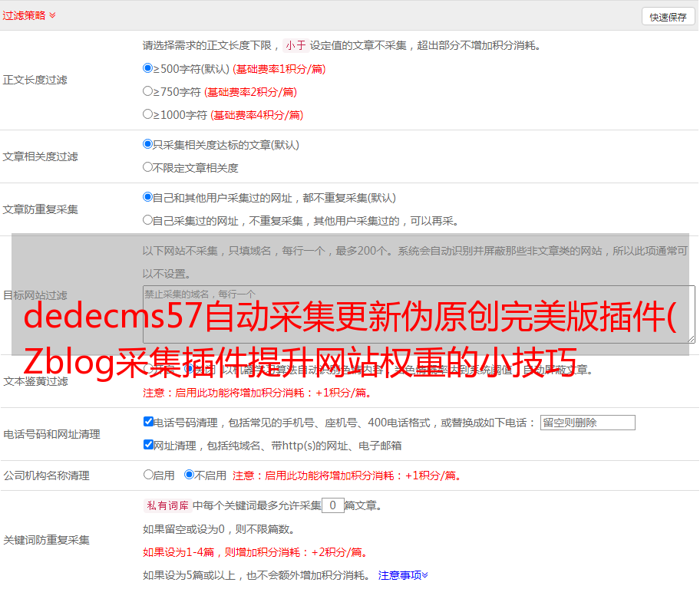Collapse the 过滤策略 section header
This screenshot has height=589, width=700.
pos(29,15)
